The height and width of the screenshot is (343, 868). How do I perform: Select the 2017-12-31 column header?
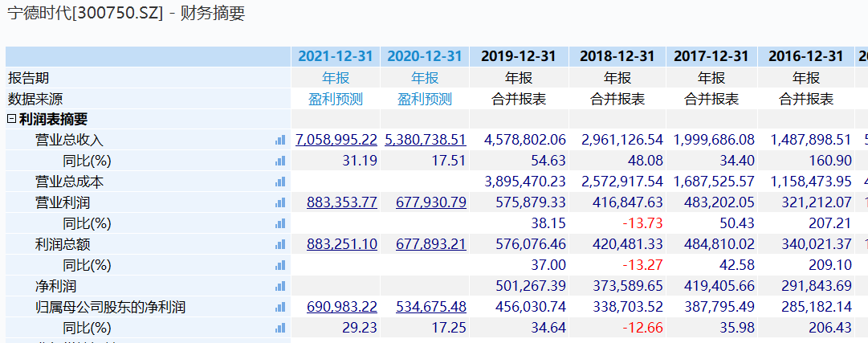pos(711,56)
